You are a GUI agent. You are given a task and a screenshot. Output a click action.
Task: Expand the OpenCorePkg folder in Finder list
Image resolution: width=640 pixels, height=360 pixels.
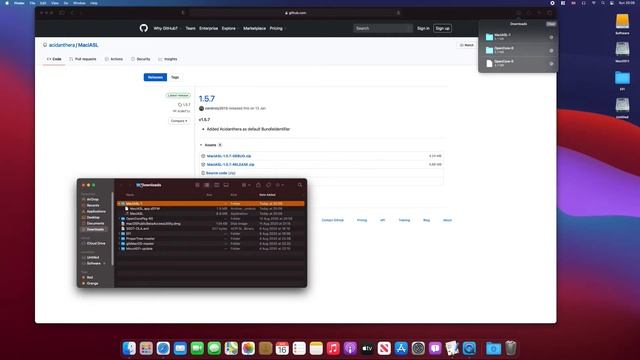119,218
